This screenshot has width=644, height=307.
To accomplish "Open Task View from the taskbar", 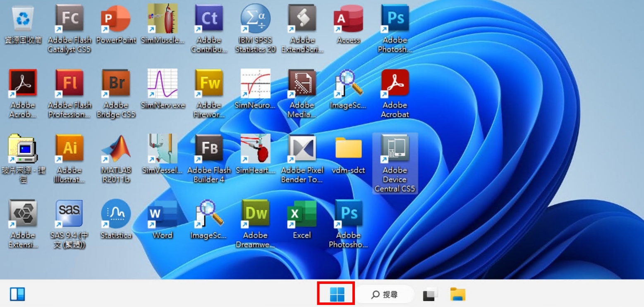I will click(x=431, y=295).
